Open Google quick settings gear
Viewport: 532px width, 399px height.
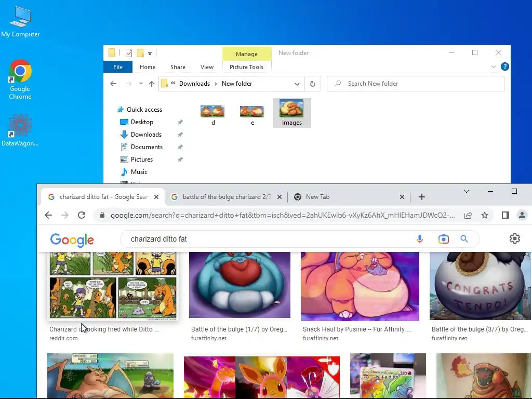[515, 238]
